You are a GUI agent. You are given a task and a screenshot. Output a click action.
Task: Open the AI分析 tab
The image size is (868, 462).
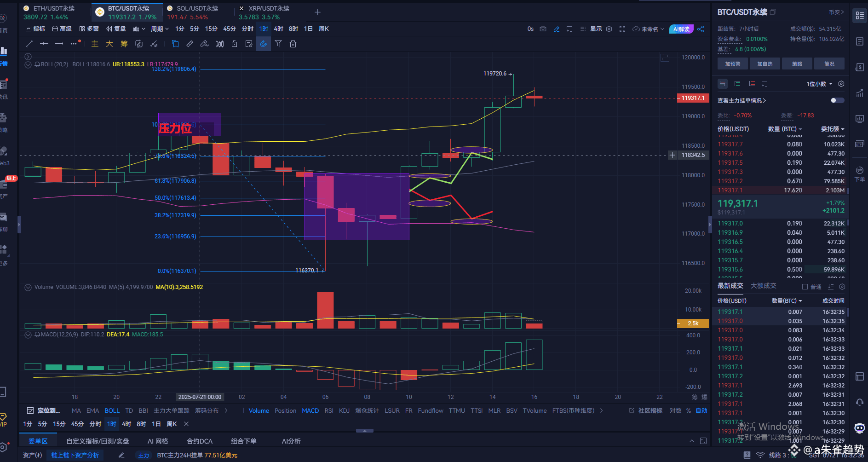291,441
